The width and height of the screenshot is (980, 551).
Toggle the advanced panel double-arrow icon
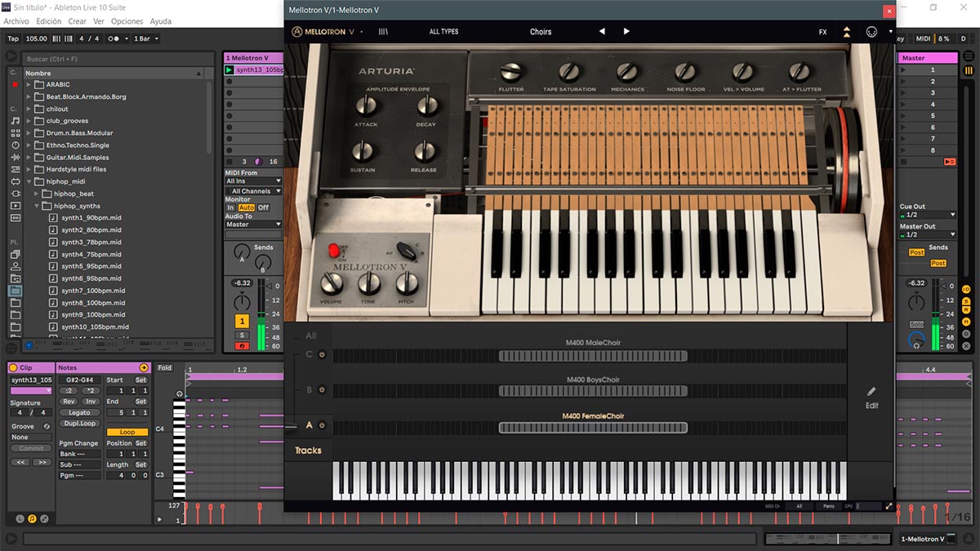click(847, 32)
